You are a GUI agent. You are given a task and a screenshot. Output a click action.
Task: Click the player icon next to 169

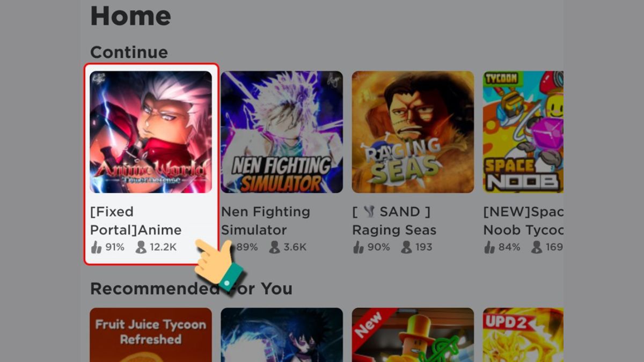tap(537, 247)
